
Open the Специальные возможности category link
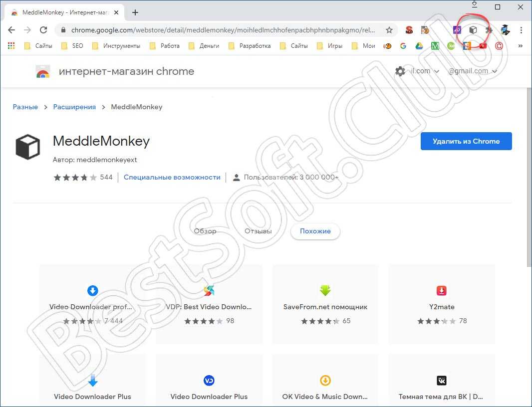point(172,177)
